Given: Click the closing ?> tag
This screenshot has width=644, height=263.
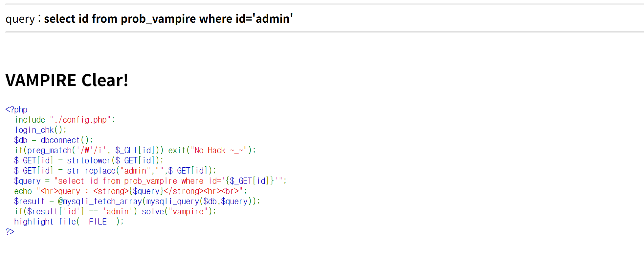Looking at the screenshot, I should tap(10, 232).
